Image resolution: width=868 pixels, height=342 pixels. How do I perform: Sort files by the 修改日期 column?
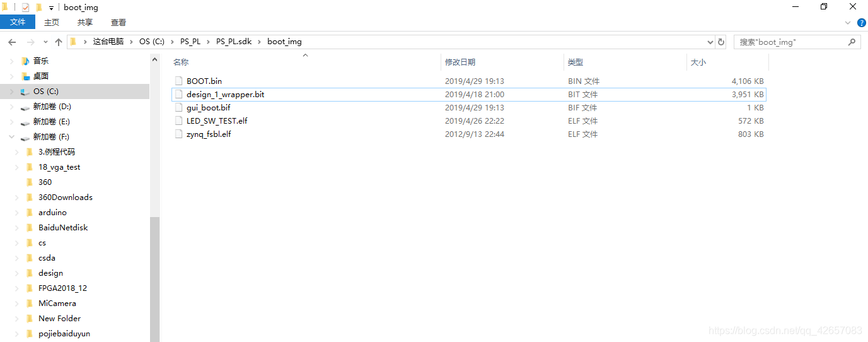pyautogui.click(x=460, y=62)
